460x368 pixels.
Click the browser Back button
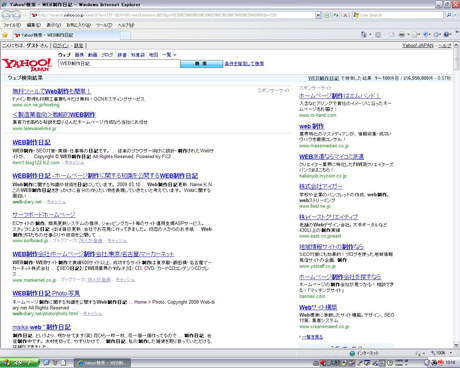pos(6,15)
